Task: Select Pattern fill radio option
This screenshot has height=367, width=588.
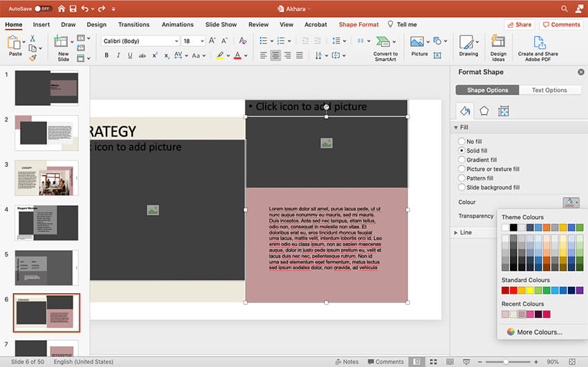Action: [x=461, y=178]
